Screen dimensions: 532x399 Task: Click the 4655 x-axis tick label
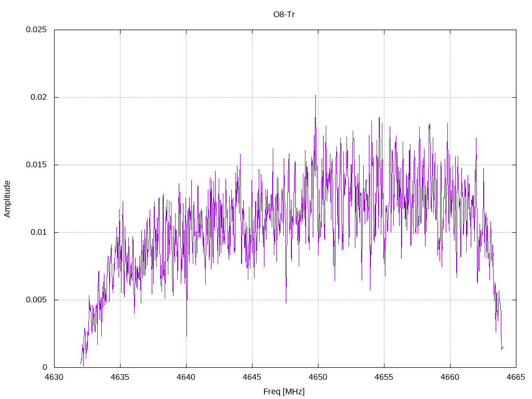pyautogui.click(x=384, y=377)
